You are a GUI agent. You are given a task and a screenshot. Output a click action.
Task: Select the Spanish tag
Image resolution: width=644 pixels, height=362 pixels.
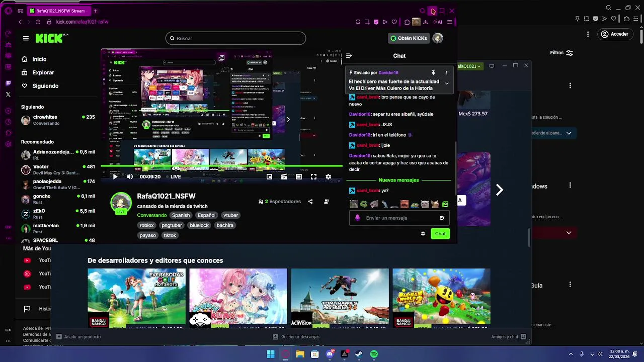(181, 215)
